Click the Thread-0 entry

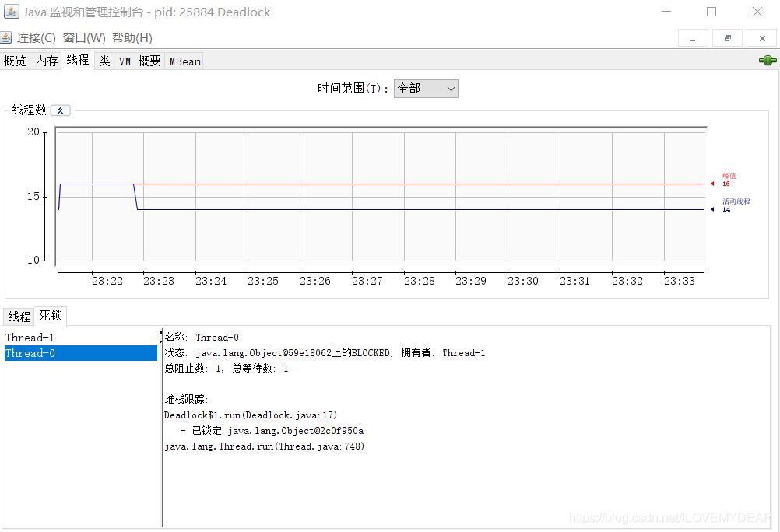pos(30,352)
